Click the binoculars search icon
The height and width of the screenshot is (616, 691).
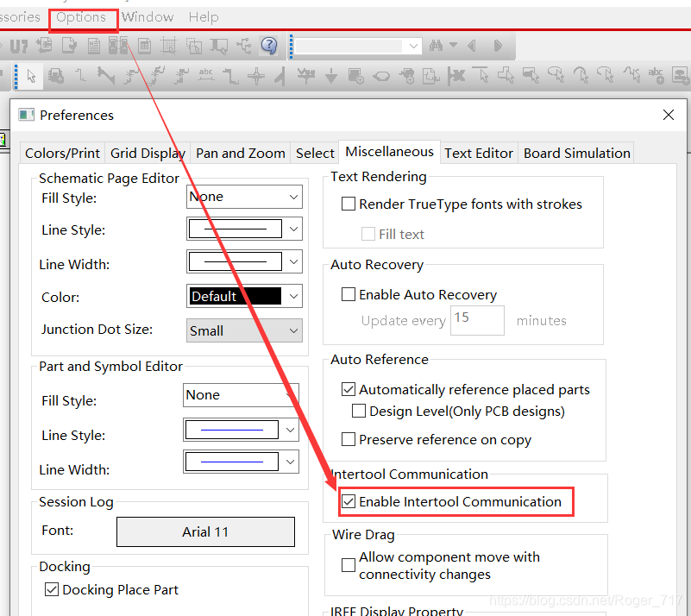point(437,46)
